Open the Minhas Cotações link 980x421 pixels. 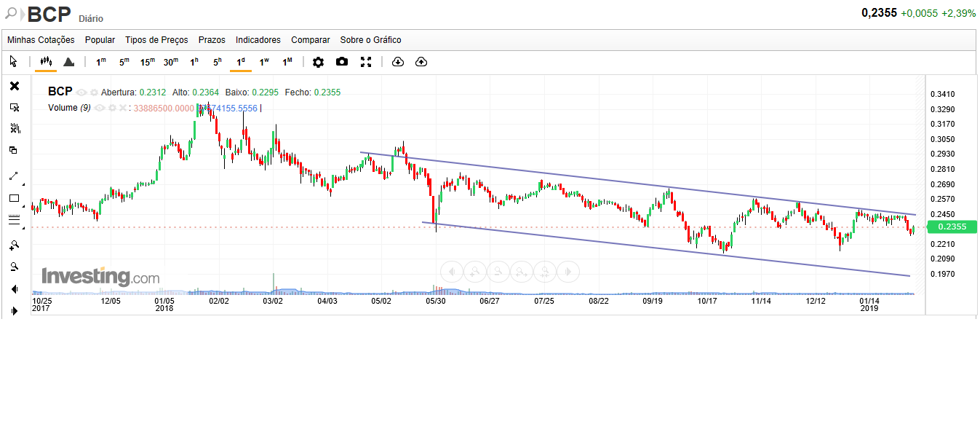tap(41, 40)
